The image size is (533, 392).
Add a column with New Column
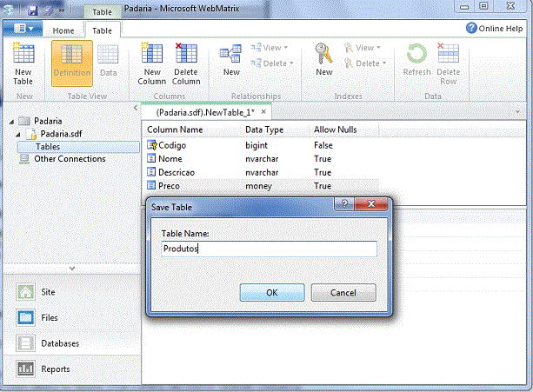click(x=152, y=63)
